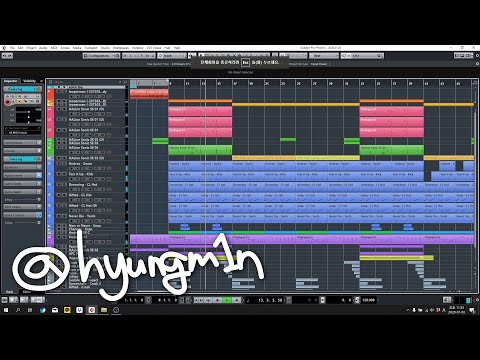The width and height of the screenshot is (480, 360).
Task: Click bar 11 on the ruler
Action: coord(188,83)
